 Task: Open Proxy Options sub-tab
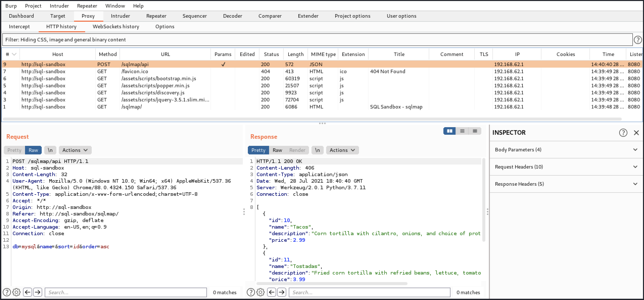click(165, 26)
